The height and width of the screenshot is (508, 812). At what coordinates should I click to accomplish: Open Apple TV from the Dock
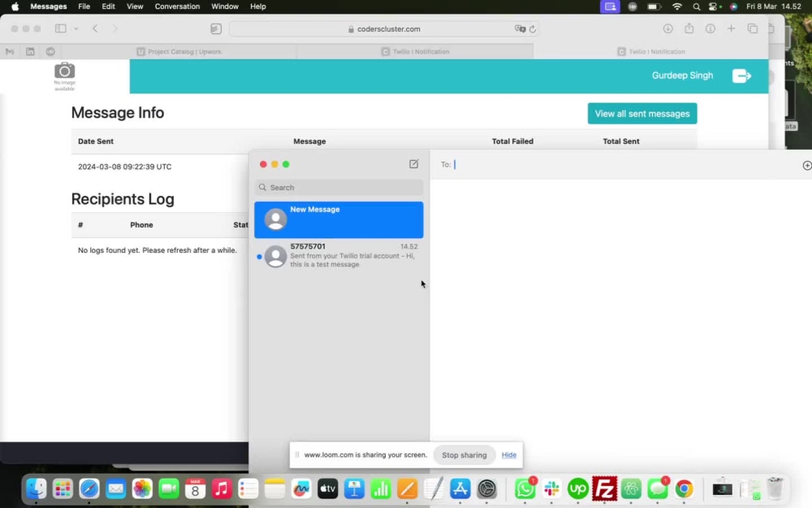coord(327,488)
